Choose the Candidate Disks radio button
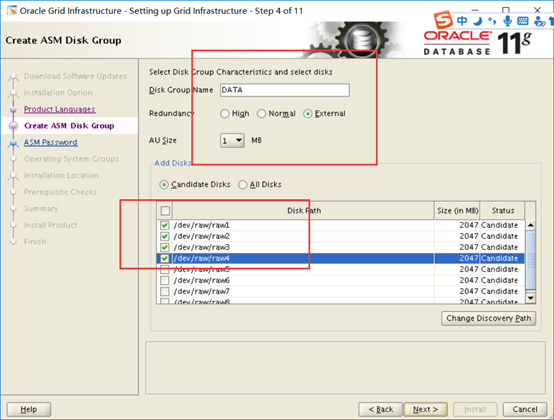 [164, 184]
